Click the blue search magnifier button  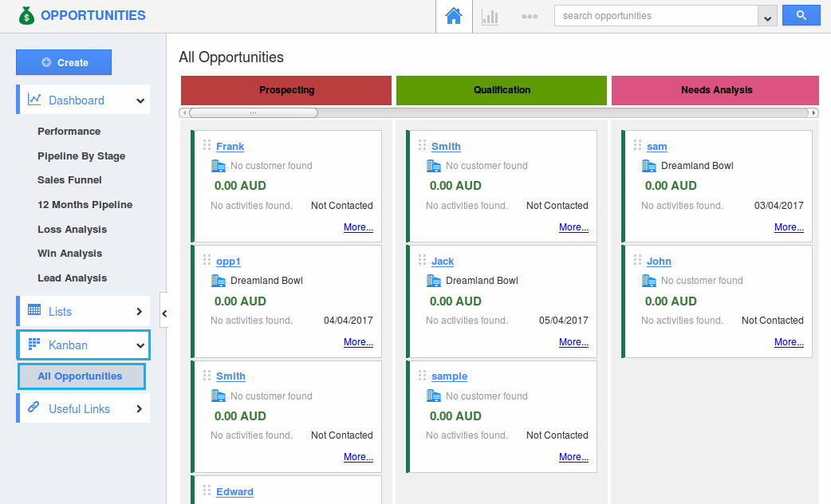(801, 15)
